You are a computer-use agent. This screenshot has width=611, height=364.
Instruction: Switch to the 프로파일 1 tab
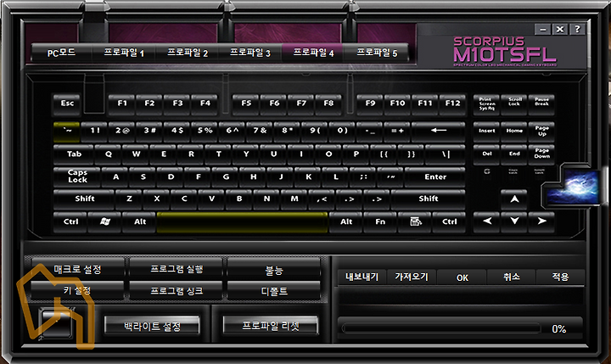[124, 53]
